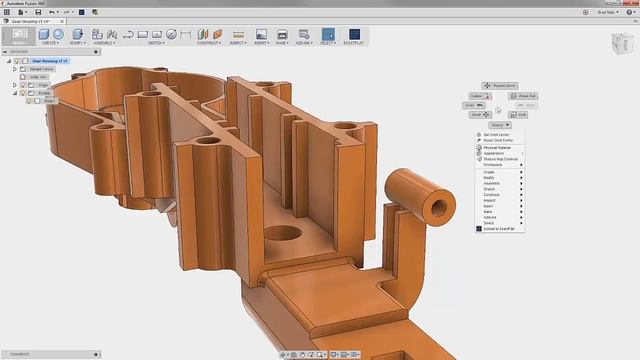640x360 pixels.
Task: Select the Sketch Dimension tool icon
Action: 186,34
